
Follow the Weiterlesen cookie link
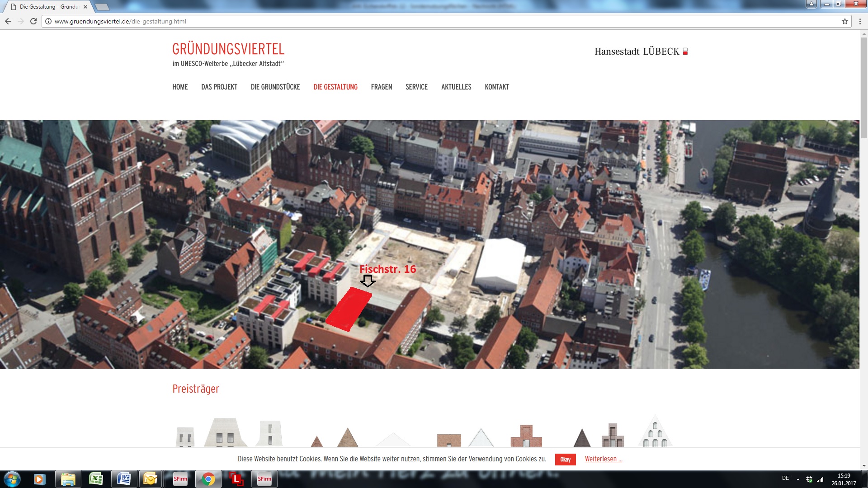pyautogui.click(x=604, y=459)
